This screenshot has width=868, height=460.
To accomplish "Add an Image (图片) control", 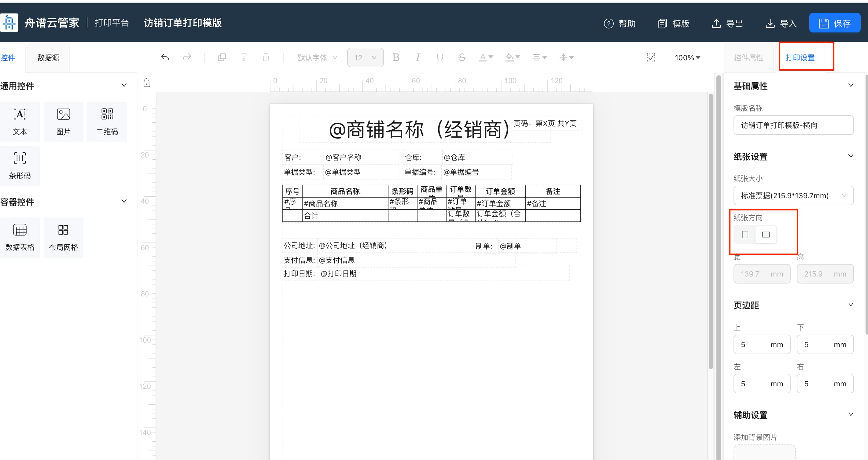I will click(x=63, y=122).
